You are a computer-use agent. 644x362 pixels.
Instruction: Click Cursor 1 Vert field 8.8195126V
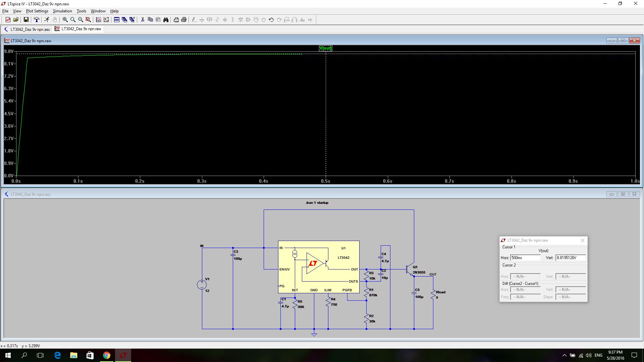571,258
